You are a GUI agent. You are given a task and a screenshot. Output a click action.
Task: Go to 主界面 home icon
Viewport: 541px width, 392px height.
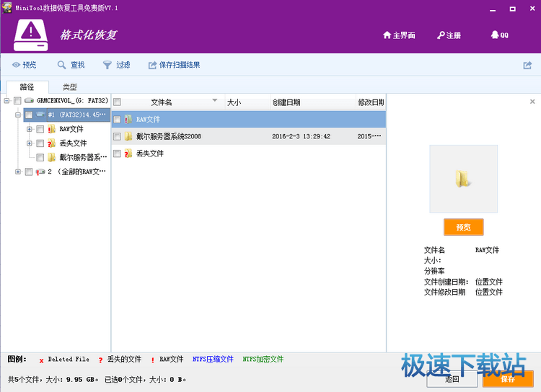pos(387,35)
